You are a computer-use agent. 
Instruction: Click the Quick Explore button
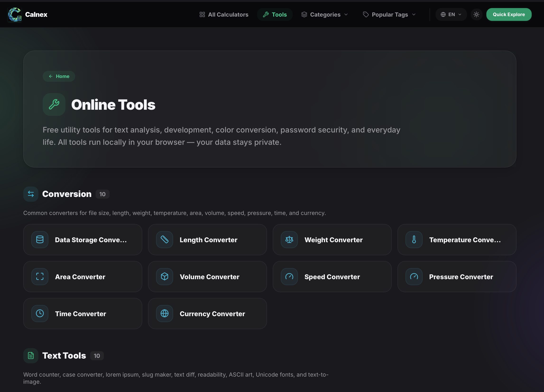(509, 14)
